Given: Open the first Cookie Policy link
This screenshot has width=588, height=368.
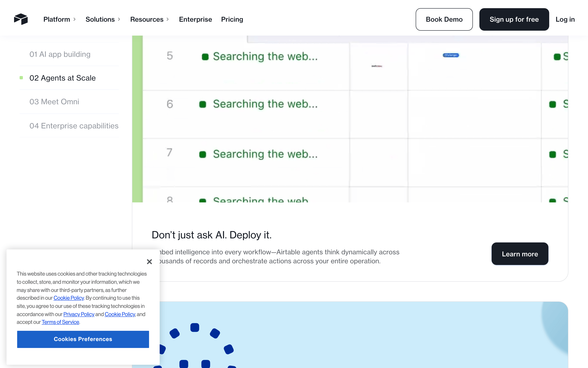Looking at the screenshot, I should [69, 298].
